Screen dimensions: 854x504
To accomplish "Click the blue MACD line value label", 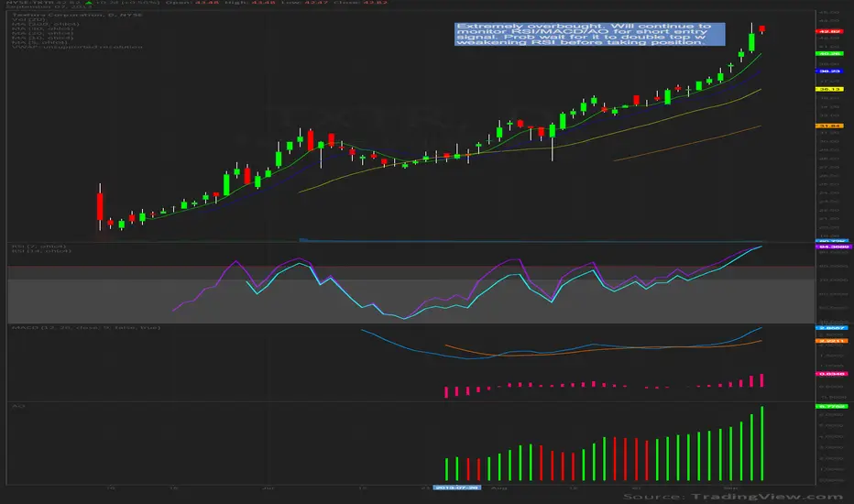I will click(x=832, y=328).
